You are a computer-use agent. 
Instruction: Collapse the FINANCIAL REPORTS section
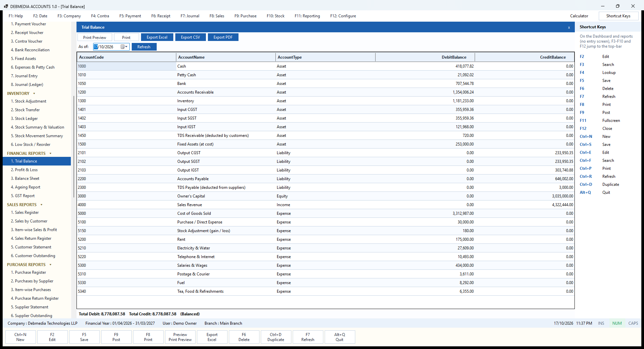pyautogui.click(x=50, y=154)
